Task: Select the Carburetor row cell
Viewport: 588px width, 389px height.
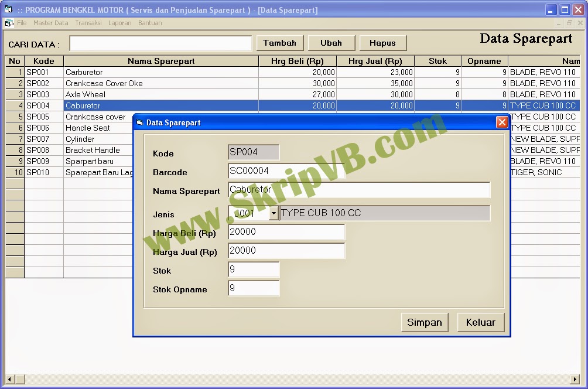Action: pos(161,72)
